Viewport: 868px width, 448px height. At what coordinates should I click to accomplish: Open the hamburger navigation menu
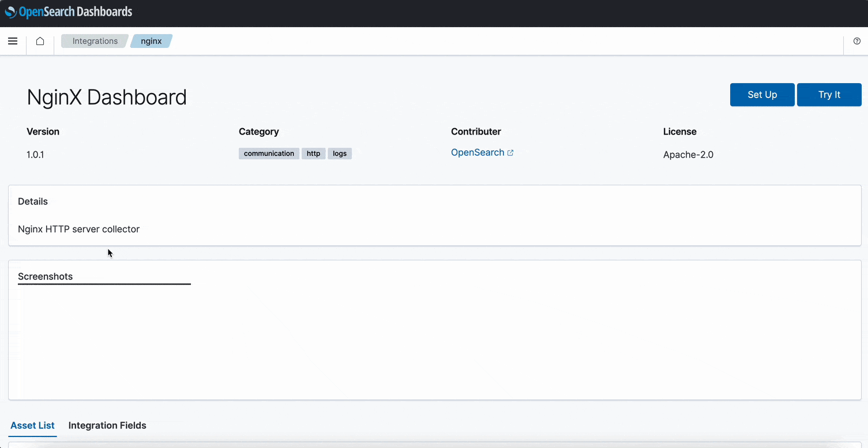point(13,41)
